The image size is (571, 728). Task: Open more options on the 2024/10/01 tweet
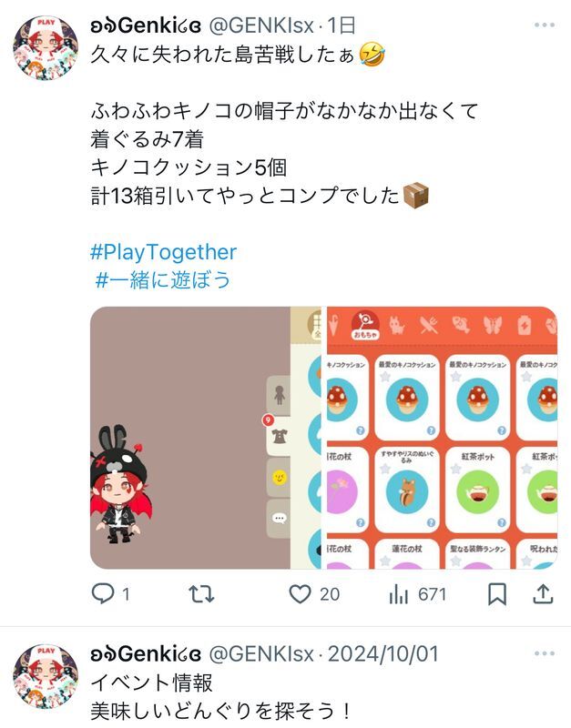point(544,653)
